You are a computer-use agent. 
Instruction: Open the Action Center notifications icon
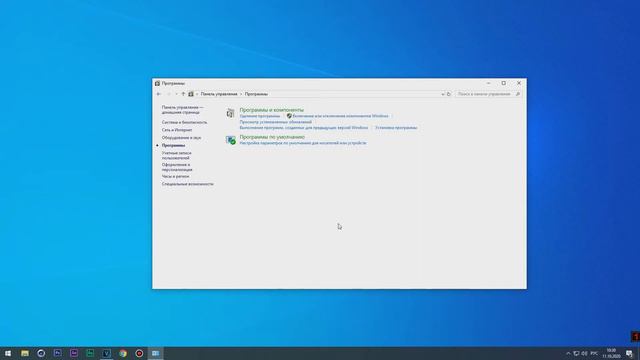pyautogui.click(x=629, y=353)
